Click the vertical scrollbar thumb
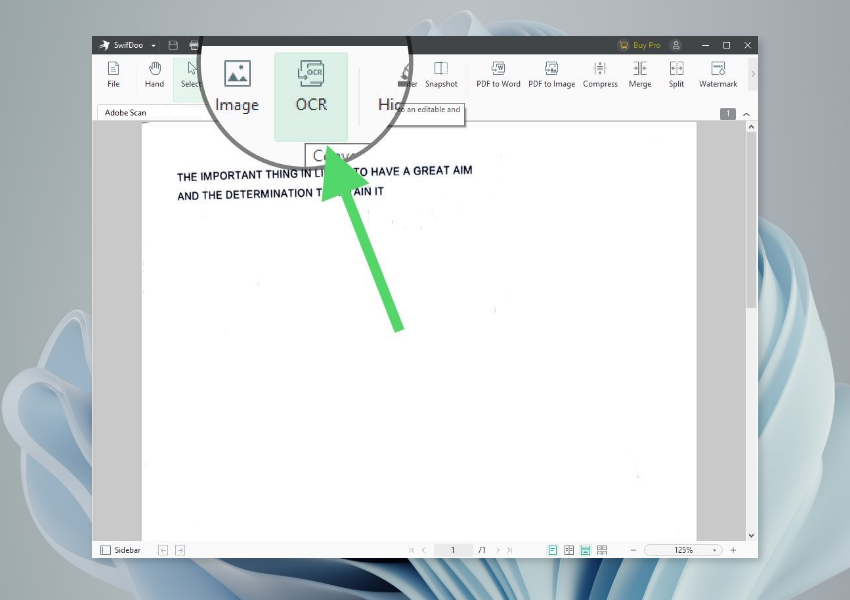This screenshot has width=850, height=600. coord(751,220)
